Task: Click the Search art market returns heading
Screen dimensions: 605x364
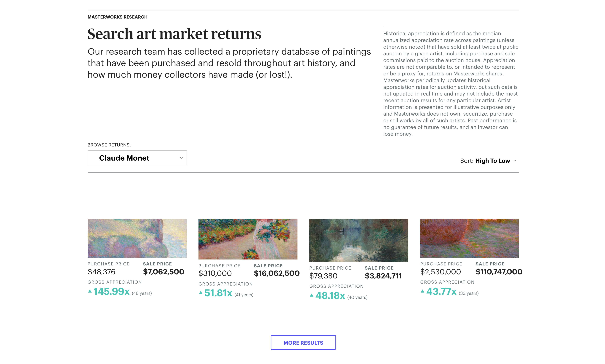Action: [x=174, y=34]
